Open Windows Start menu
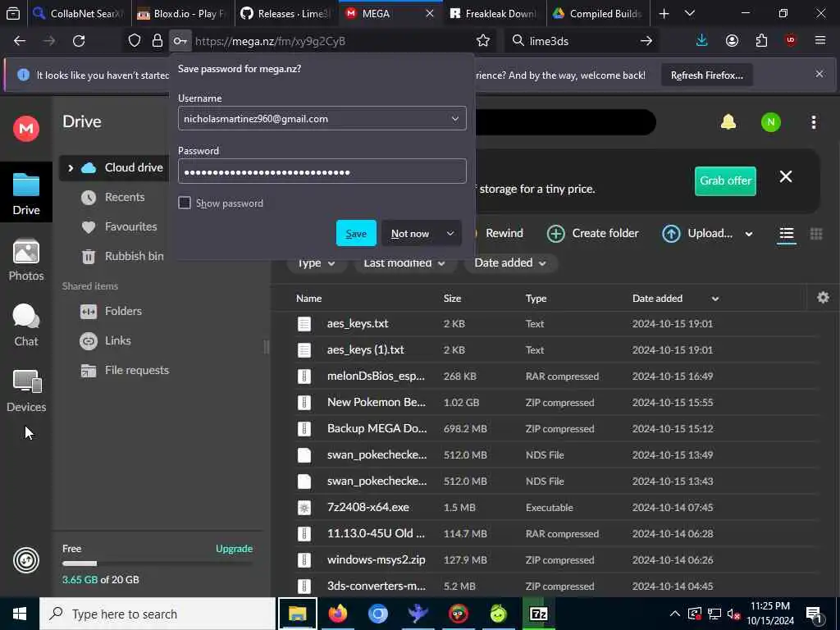 pos(20,614)
